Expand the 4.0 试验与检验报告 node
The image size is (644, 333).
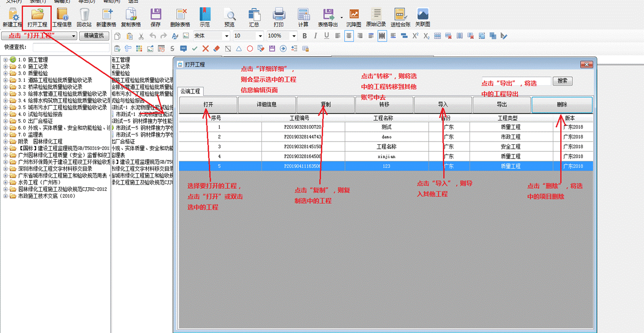coord(6,114)
